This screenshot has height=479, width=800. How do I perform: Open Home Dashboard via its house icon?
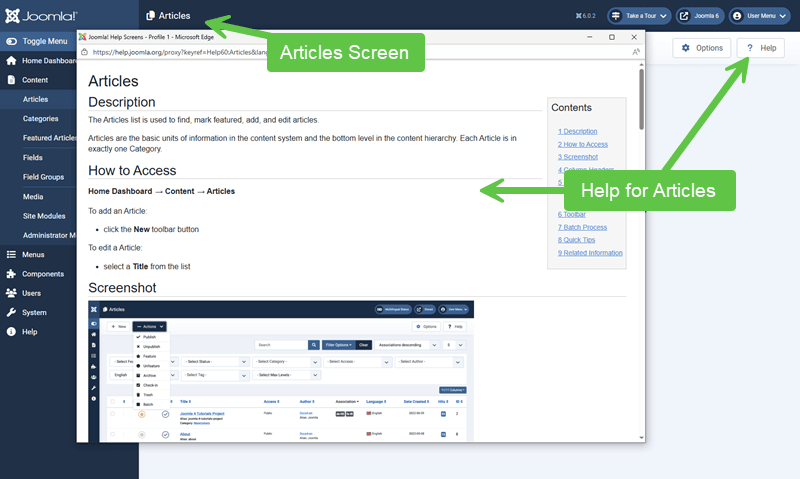(11, 61)
